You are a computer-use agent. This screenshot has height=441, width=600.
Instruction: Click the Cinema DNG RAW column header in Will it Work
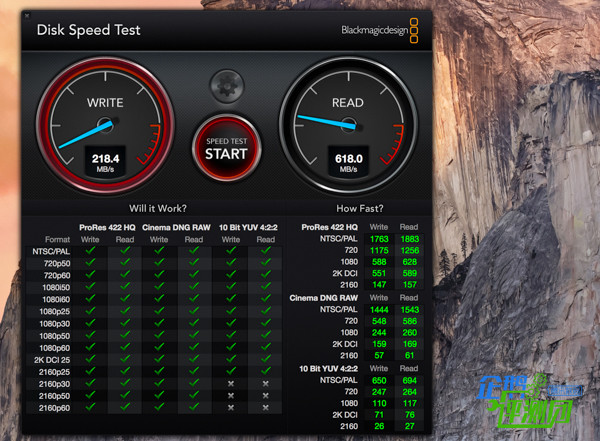(176, 227)
